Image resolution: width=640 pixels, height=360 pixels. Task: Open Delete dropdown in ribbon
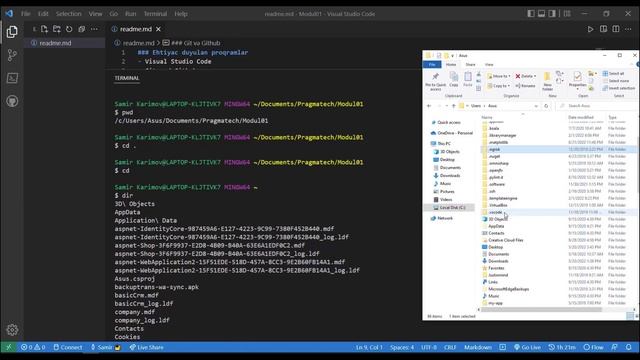click(x=526, y=76)
